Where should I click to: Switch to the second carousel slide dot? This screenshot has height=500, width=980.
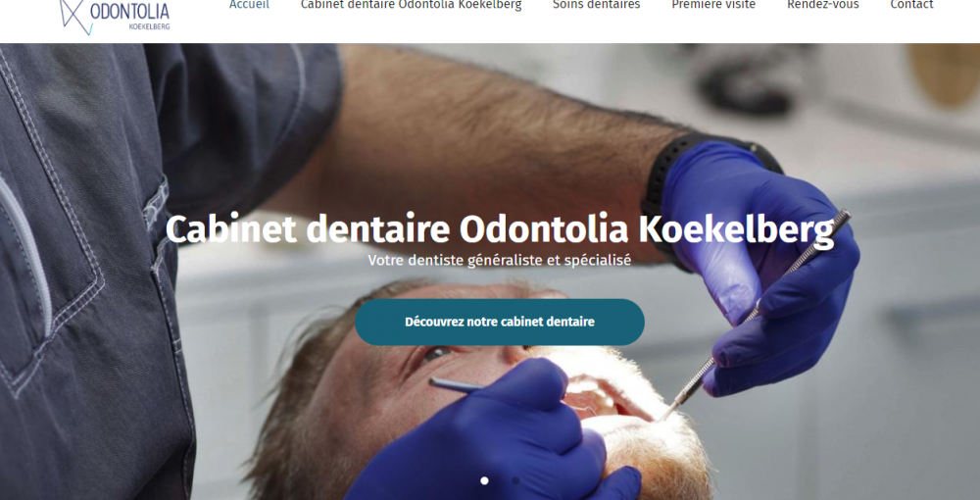[515, 480]
